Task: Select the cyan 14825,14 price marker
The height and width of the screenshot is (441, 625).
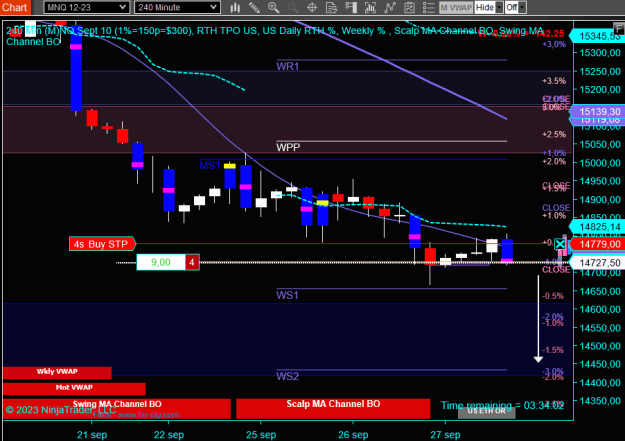Action: click(597, 227)
